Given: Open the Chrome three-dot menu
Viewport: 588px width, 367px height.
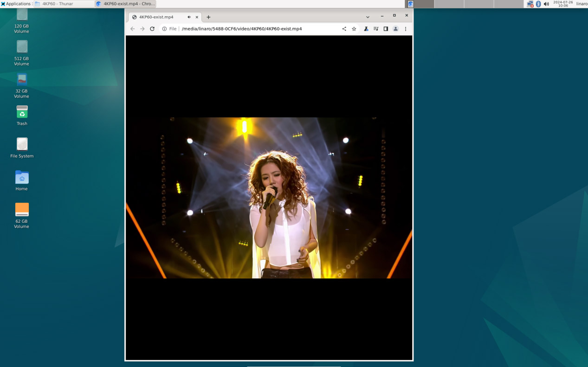Looking at the screenshot, I should 406,29.
